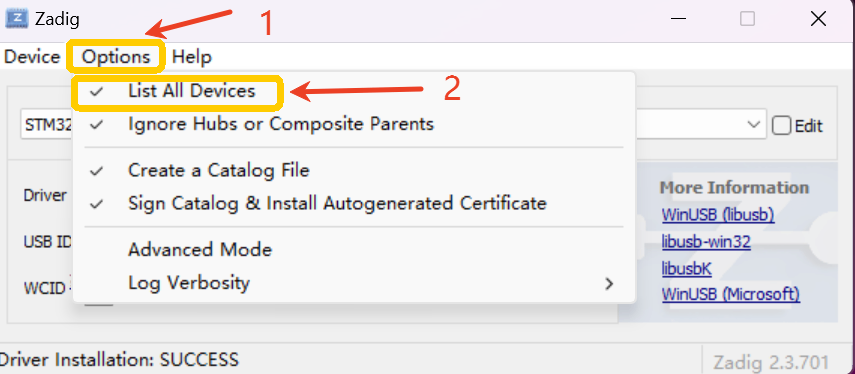The height and width of the screenshot is (374, 855).
Task: Check the Edit checkbox
Action: [781, 126]
